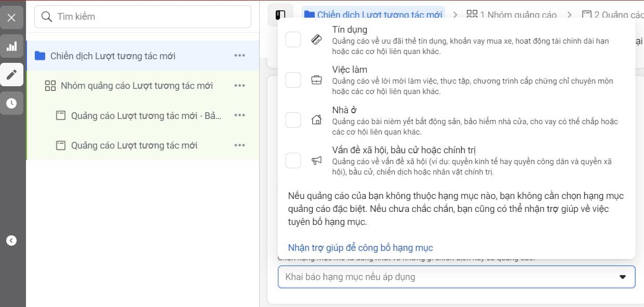Click the magnifier icon in search box

46,17
